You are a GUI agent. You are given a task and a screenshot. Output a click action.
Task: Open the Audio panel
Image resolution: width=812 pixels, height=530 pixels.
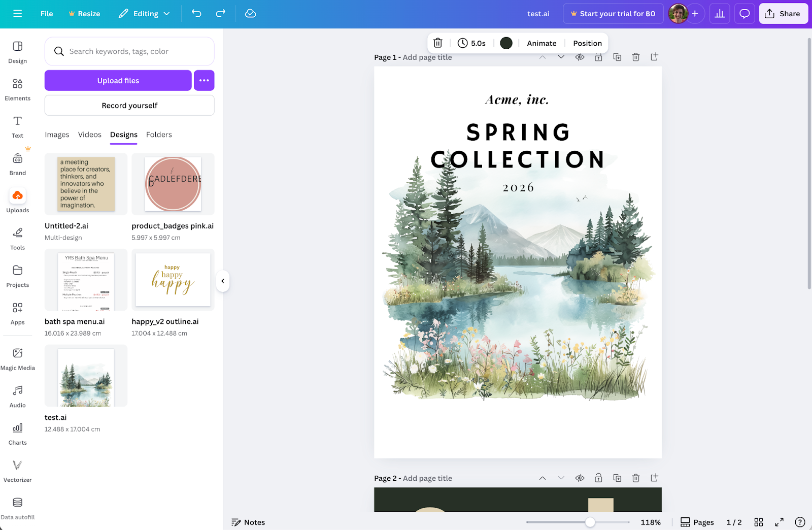click(x=17, y=395)
